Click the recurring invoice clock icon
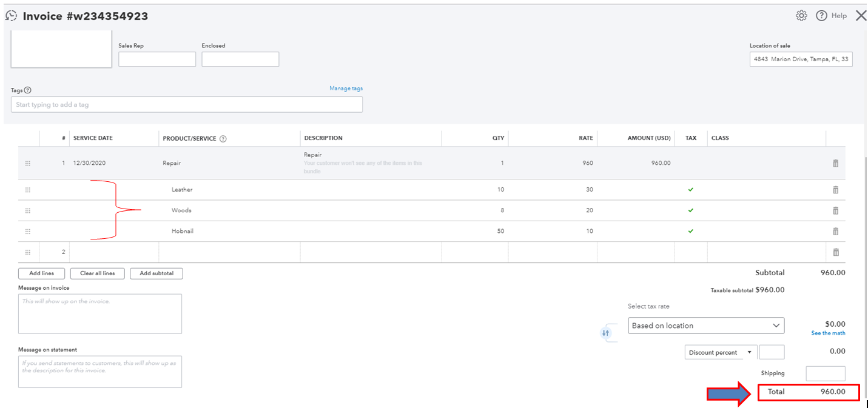The height and width of the screenshot is (408, 868). click(10, 15)
